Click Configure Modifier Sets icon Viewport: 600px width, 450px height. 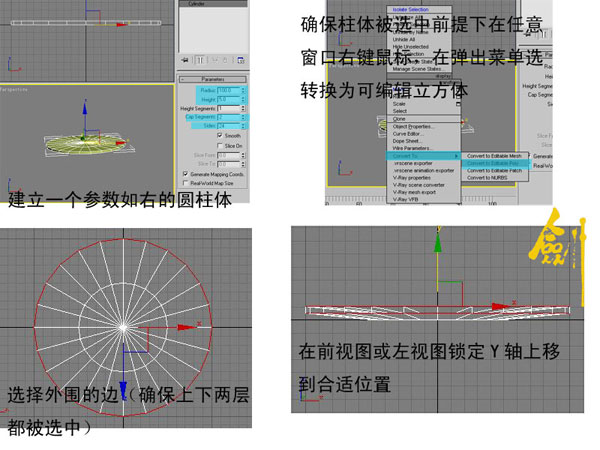(x=243, y=60)
